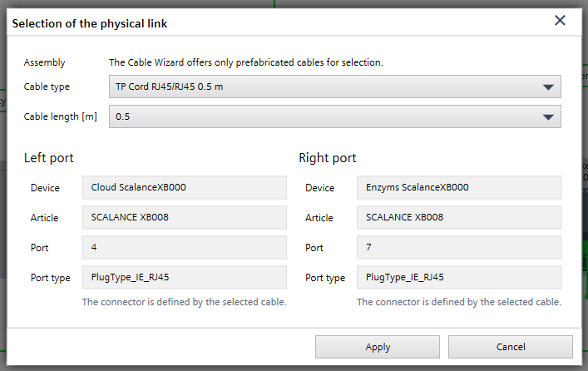Click the left Port type field

coord(184,278)
